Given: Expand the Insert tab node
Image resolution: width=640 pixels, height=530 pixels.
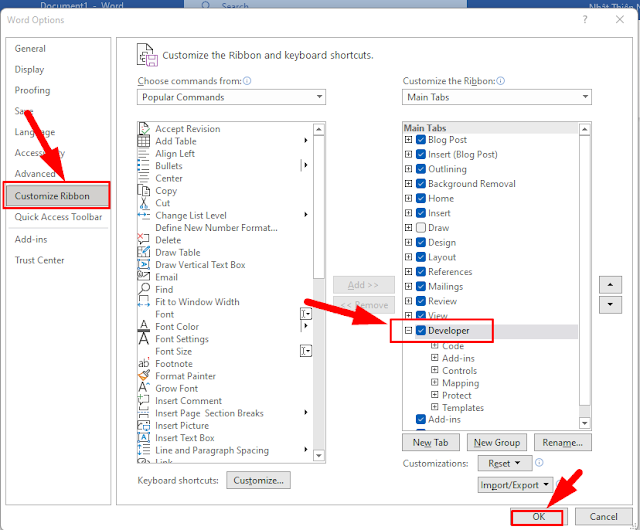Looking at the screenshot, I should pyautogui.click(x=408, y=213).
